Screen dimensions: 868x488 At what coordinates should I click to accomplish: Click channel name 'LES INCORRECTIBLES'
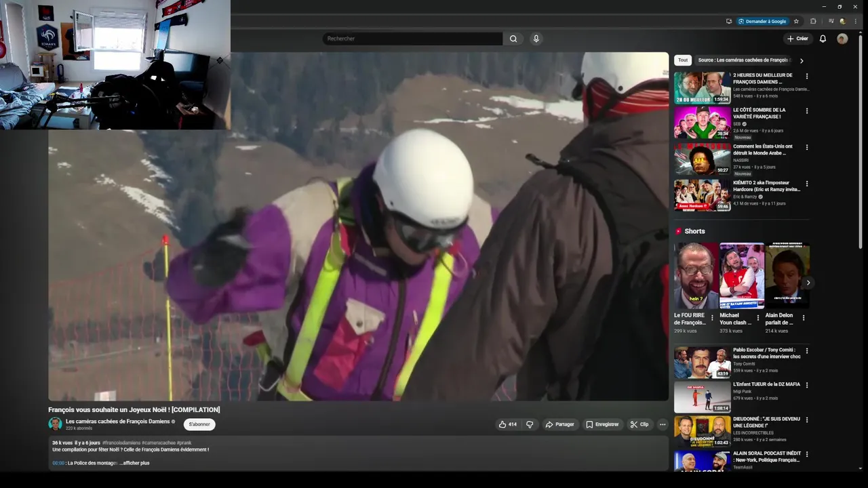point(753,432)
